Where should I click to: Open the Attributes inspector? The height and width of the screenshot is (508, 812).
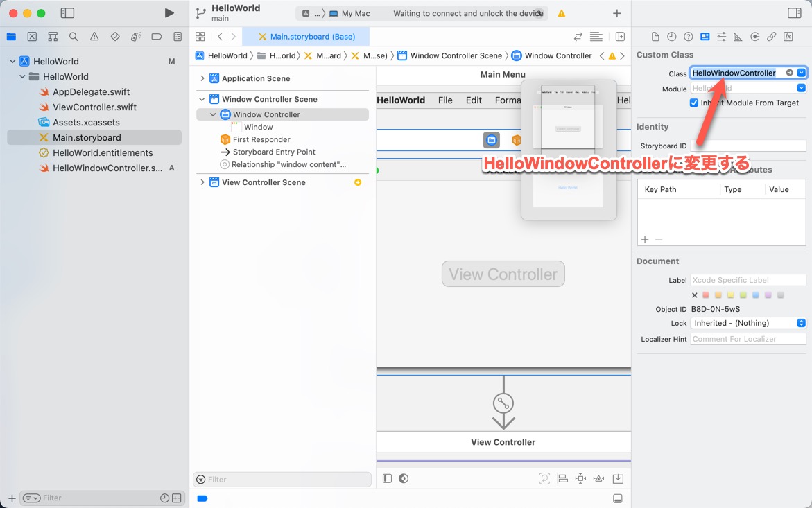(x=721, y=37)
